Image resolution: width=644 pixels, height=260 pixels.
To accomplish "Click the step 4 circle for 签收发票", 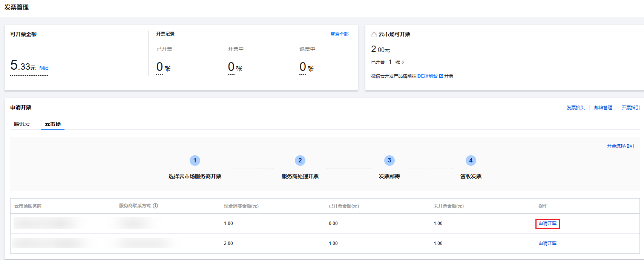I will pos(471,161).
